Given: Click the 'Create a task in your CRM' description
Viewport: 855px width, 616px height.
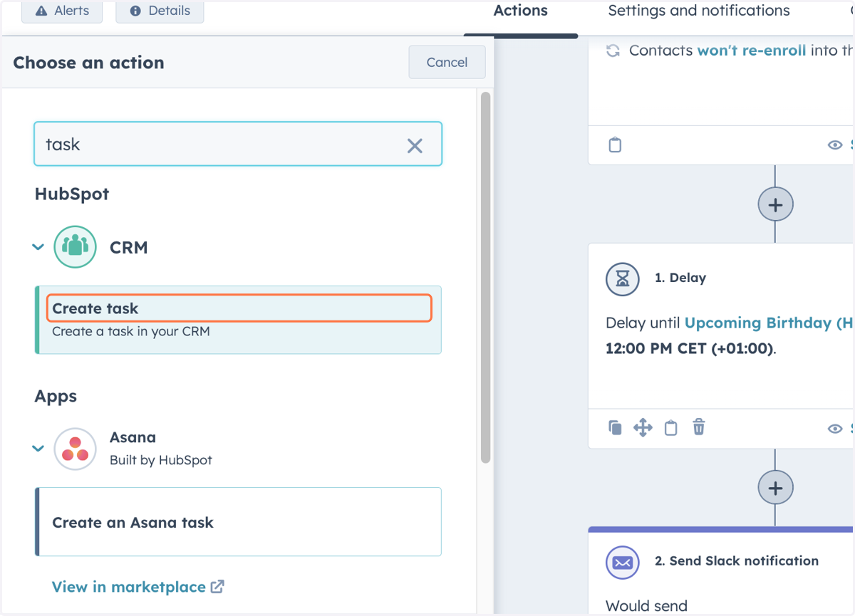Looking at the screenshot, I should coord(131,331).
